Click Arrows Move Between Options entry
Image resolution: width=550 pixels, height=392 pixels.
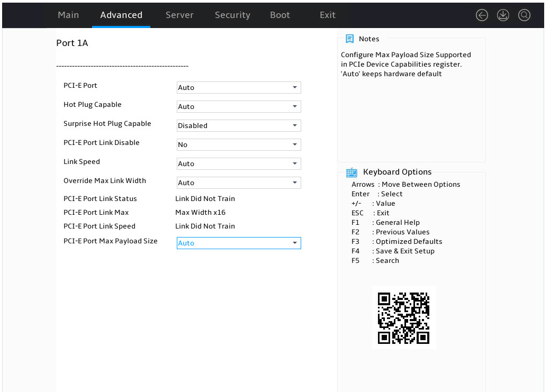(406, 185)
